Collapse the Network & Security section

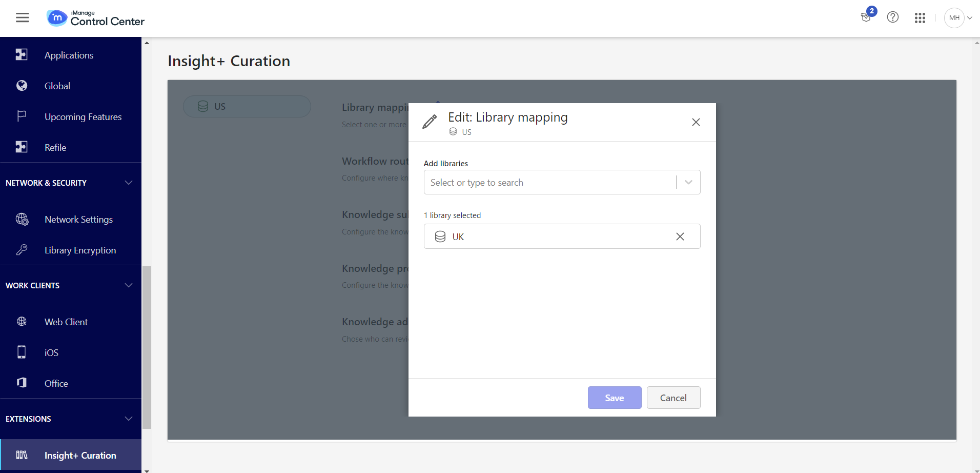pos(129,183)
